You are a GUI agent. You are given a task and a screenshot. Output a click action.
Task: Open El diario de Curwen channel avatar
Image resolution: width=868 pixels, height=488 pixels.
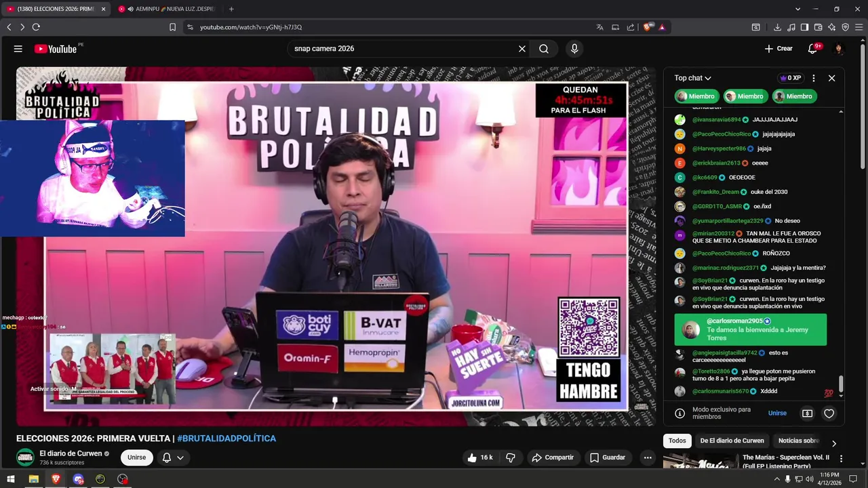pyautogui.click(x=25, y=457)
